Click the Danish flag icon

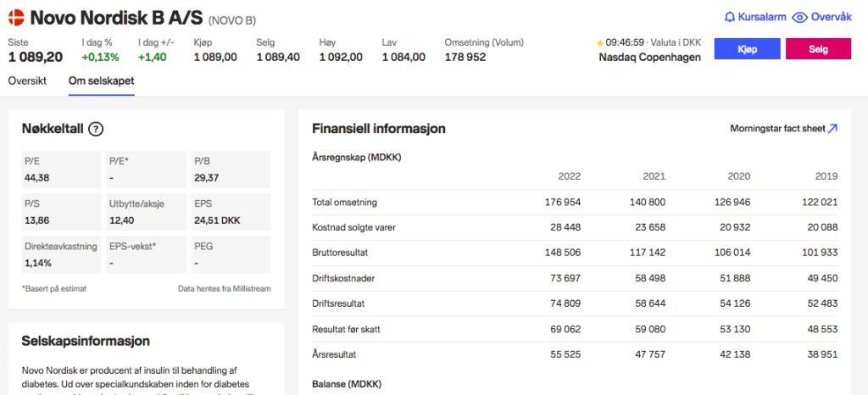coord(16,17)
